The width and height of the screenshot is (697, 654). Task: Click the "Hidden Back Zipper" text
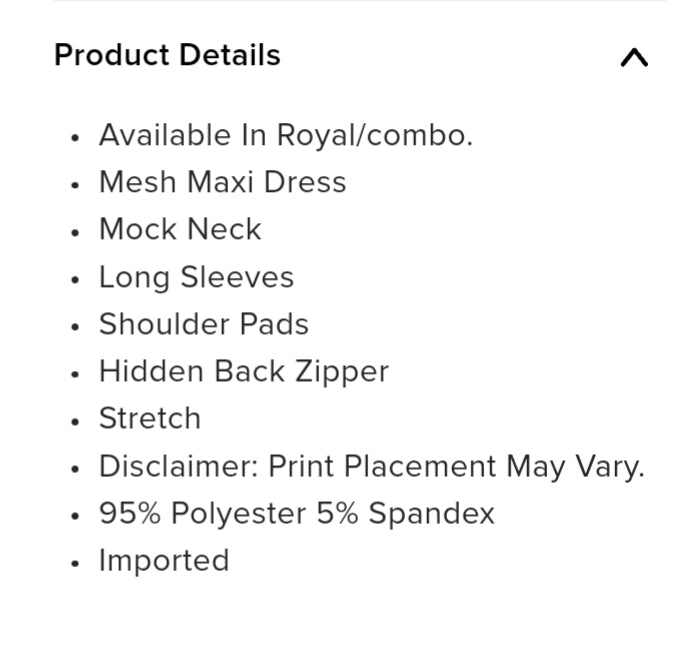tap(243, 372)
